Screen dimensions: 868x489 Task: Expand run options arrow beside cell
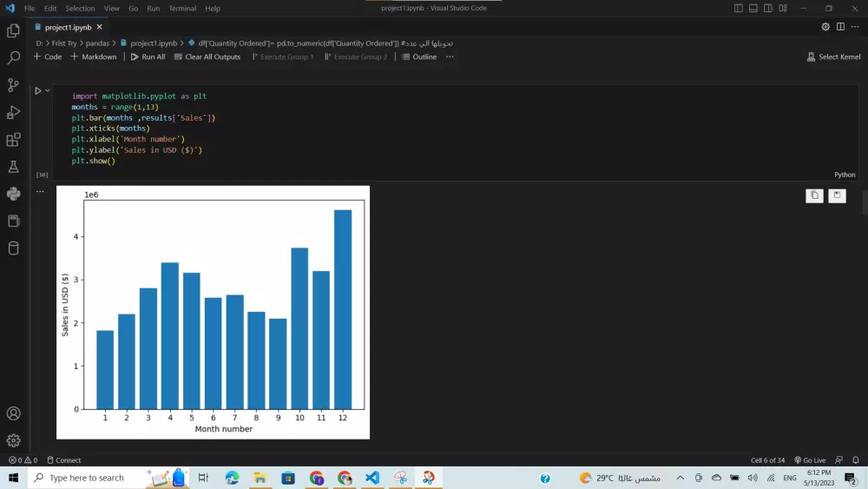[48, 91]
